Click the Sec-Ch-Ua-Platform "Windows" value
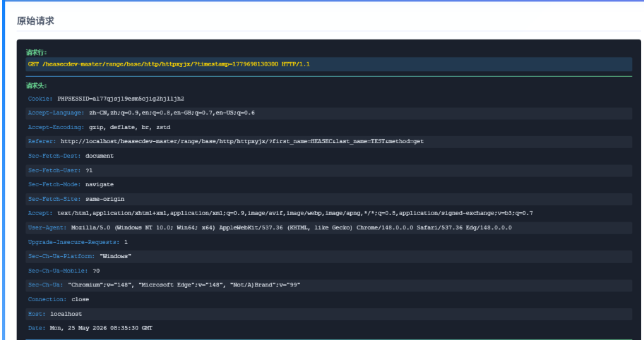The image size is (644, 340). coord(115,256)
